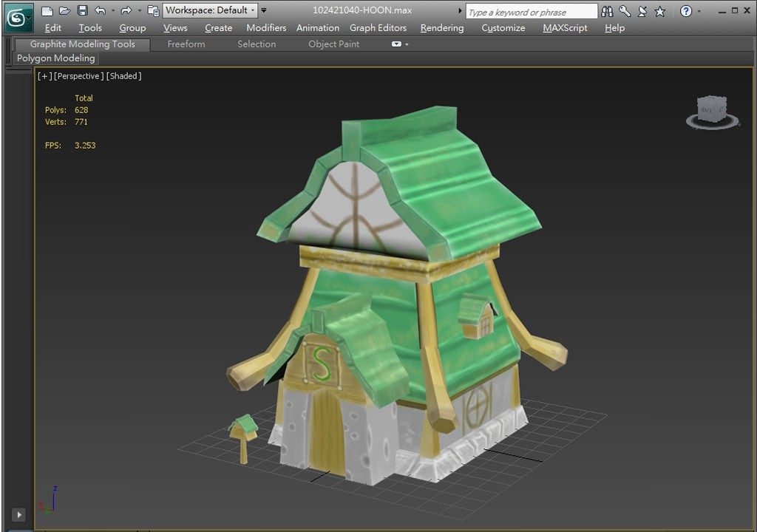Save the scene with the floppy disk icon
Screen dimensions: 757x532
[82, 10]
